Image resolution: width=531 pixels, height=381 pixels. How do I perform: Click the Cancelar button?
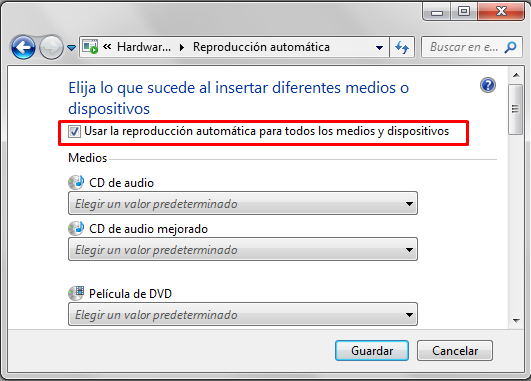point(455,351)
